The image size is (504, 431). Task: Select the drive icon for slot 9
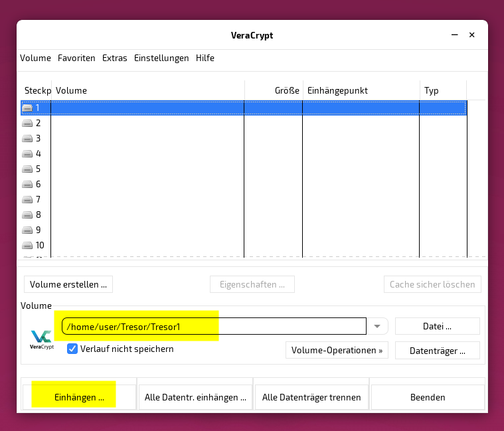27,230
